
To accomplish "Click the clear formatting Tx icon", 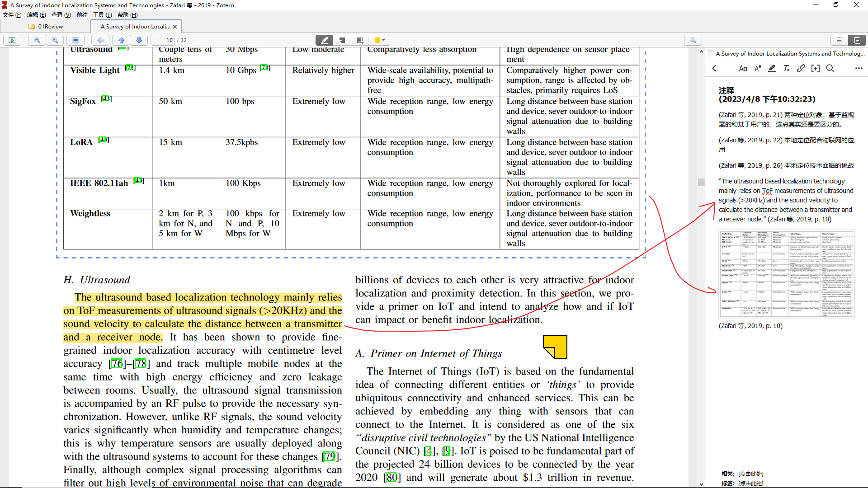I will [787, 68].
